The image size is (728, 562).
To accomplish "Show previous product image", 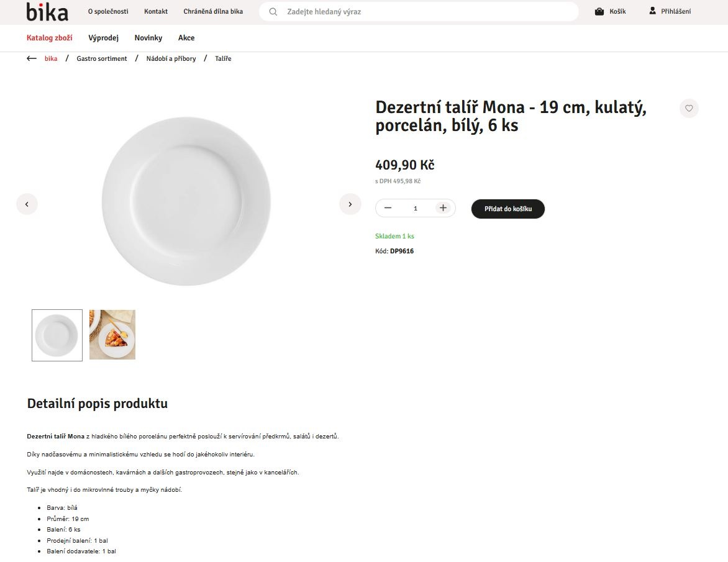I will 27,204.
